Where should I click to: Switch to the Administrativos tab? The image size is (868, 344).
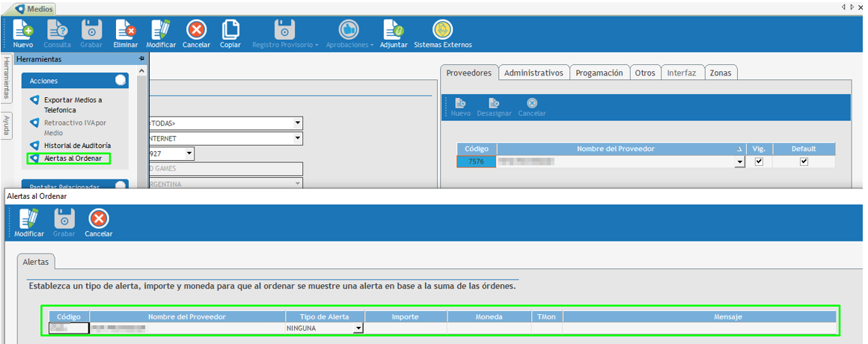tap(533, 73)
